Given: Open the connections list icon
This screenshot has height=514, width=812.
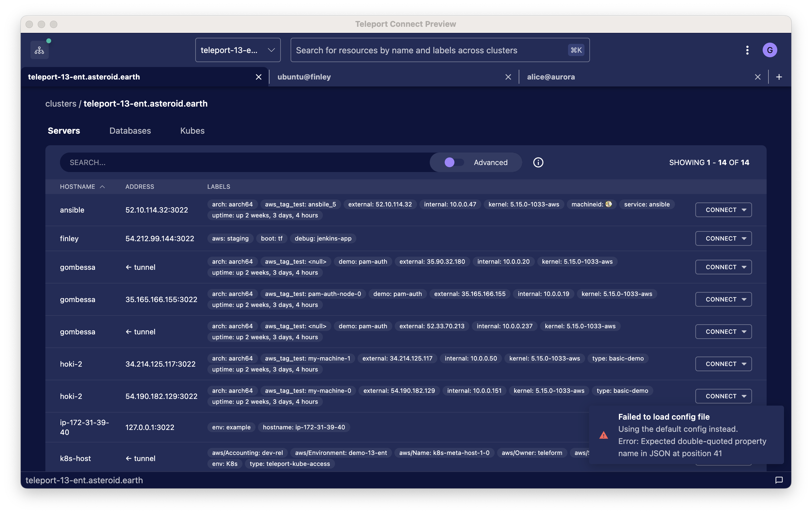Looking at the screenshot, I should coord(40,50).
